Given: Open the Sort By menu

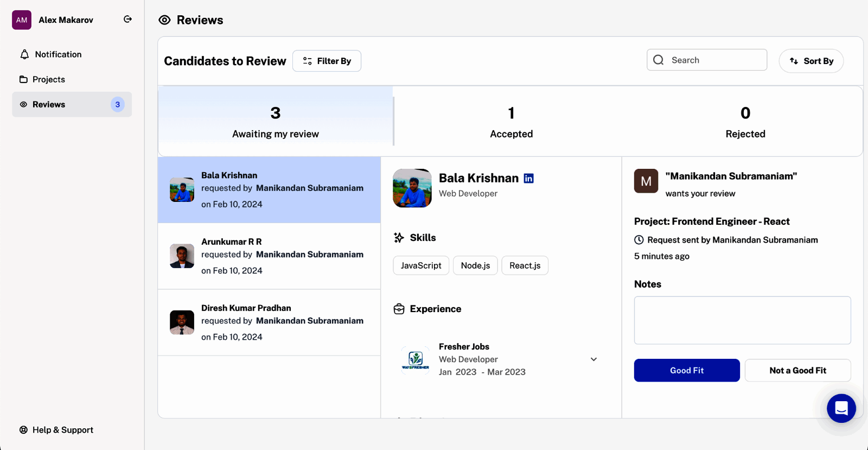Looking at the screenshot, I should click(811, 61).
